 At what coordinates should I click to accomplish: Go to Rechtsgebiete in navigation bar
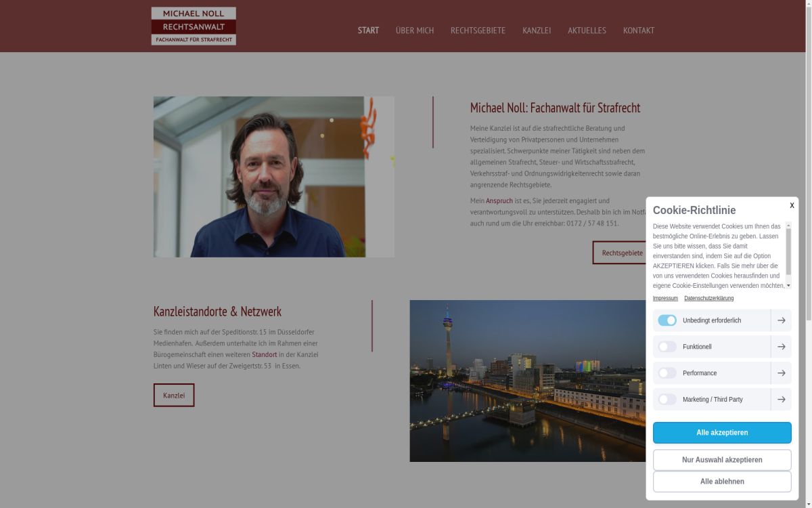[478, 30]
